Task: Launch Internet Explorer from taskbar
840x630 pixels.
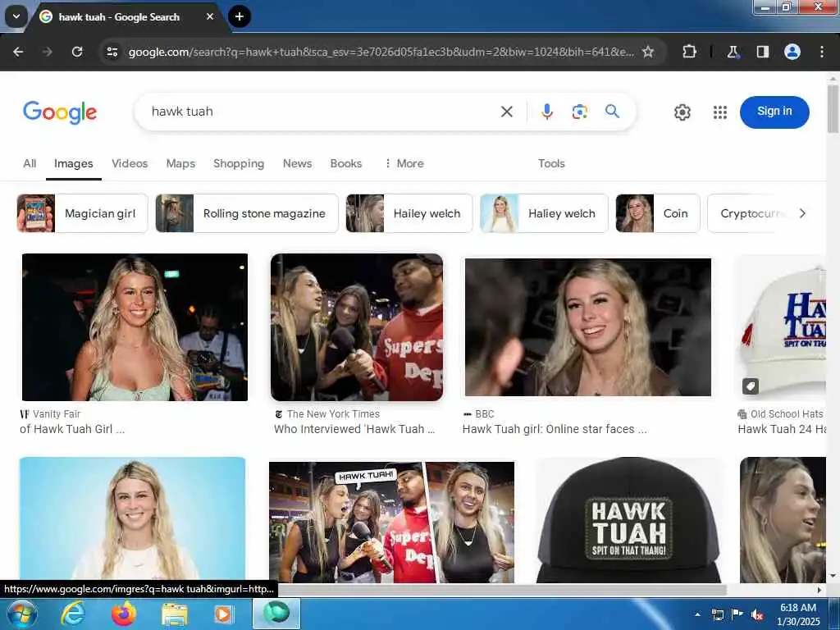Action: click(72, 614)
